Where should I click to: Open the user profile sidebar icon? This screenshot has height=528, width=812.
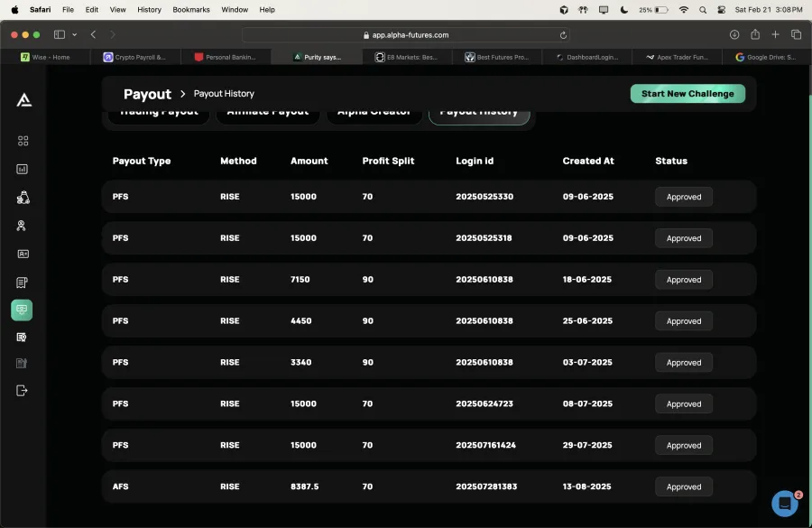pyautogui.click(x=22, y=226)
